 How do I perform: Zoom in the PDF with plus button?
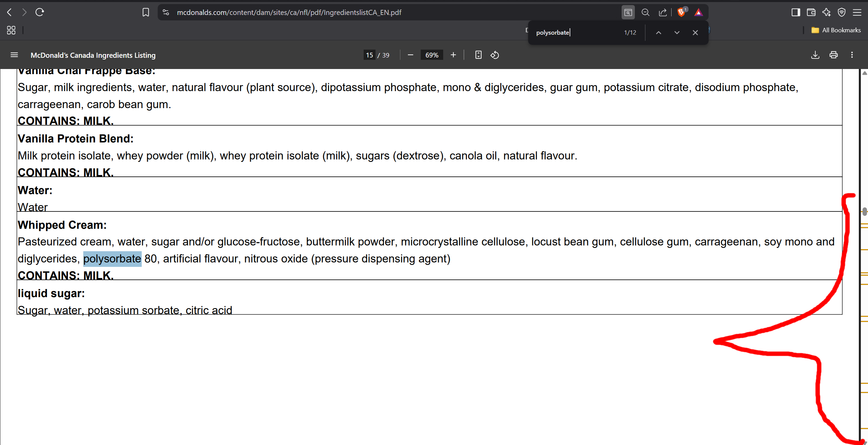pos(453,55)
